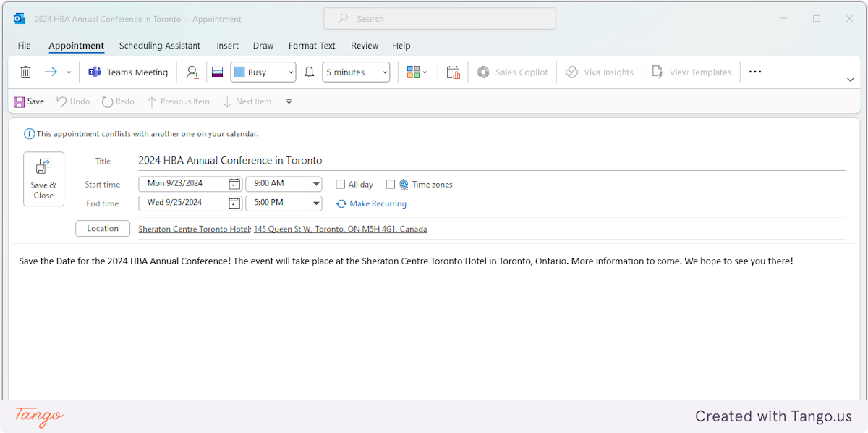
Task: Open the Review tab
Action: 365,46
